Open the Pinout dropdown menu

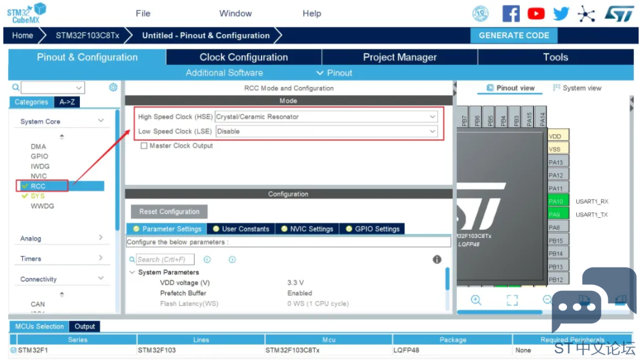point(334,72)
